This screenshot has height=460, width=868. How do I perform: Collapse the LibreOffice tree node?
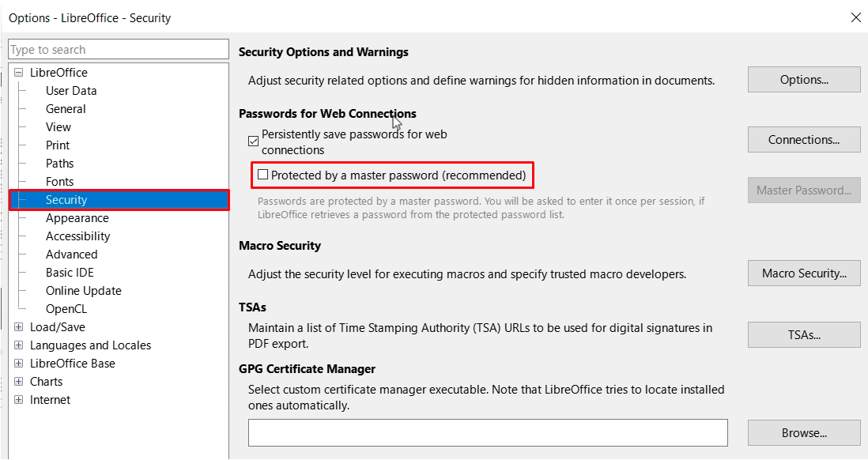click(x=19, y=73)
